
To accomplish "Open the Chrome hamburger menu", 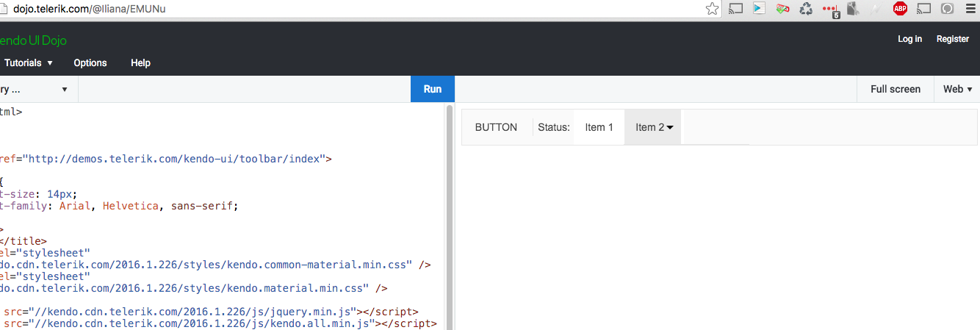I will point(970,9).
